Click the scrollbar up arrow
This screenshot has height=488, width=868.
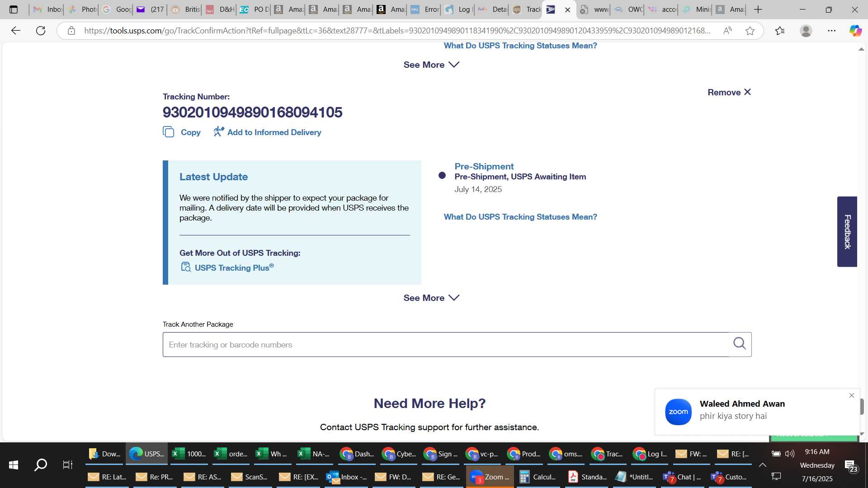[x=862, y=49]
